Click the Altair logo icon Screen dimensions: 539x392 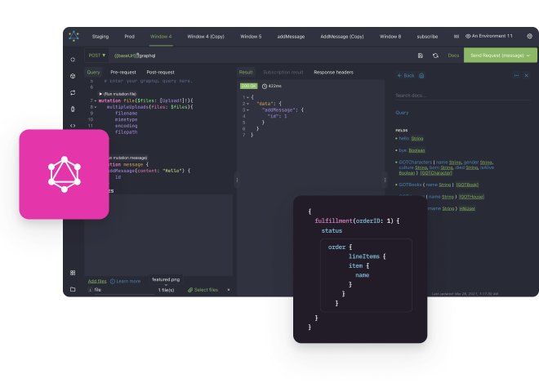73,36
